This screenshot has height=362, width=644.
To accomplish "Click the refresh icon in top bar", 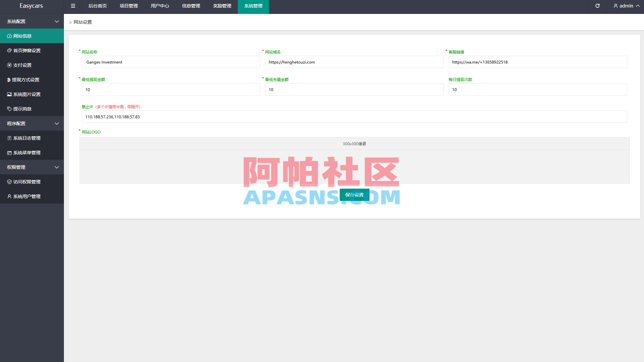I will [x=598, y=6].
